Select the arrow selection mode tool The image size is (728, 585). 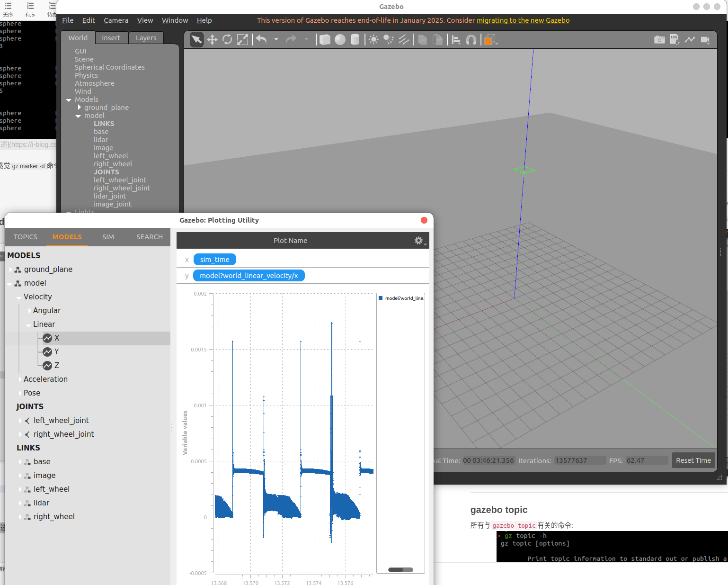tap(196, 40)
